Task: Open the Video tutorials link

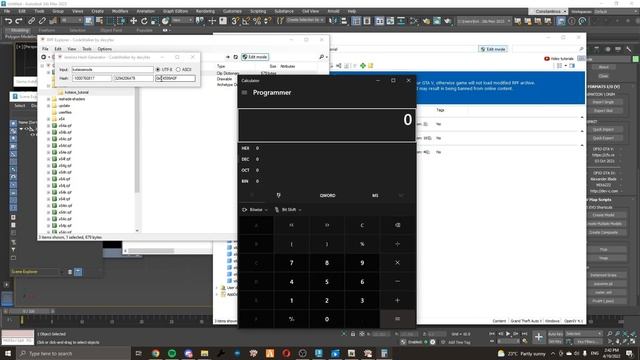Action: (x=559, y=59)
